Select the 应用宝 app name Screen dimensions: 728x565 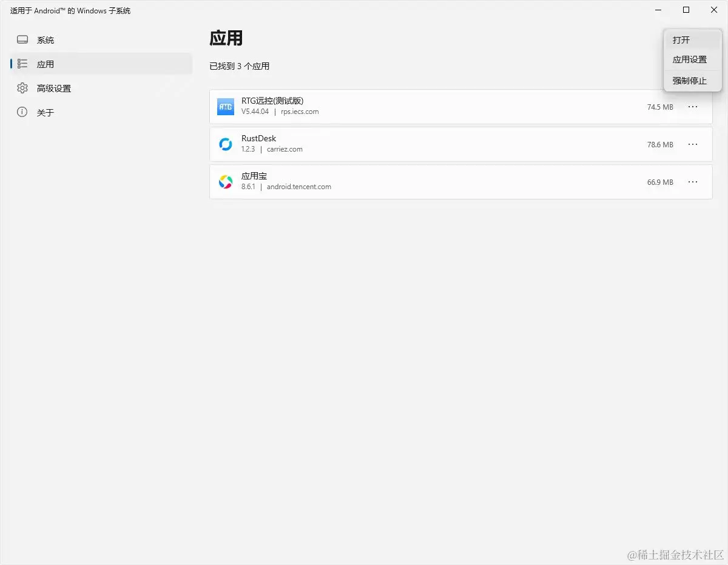click(254, 176)
